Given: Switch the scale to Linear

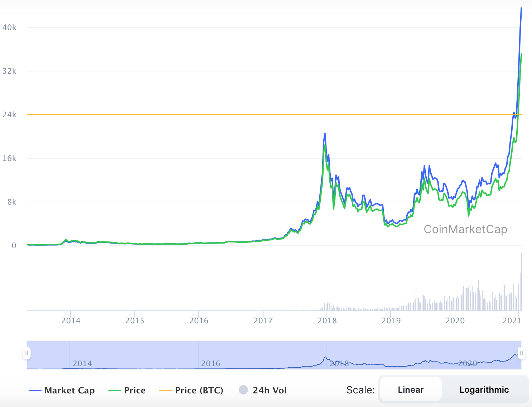Looking at the screenshot, I should (411, 389).
